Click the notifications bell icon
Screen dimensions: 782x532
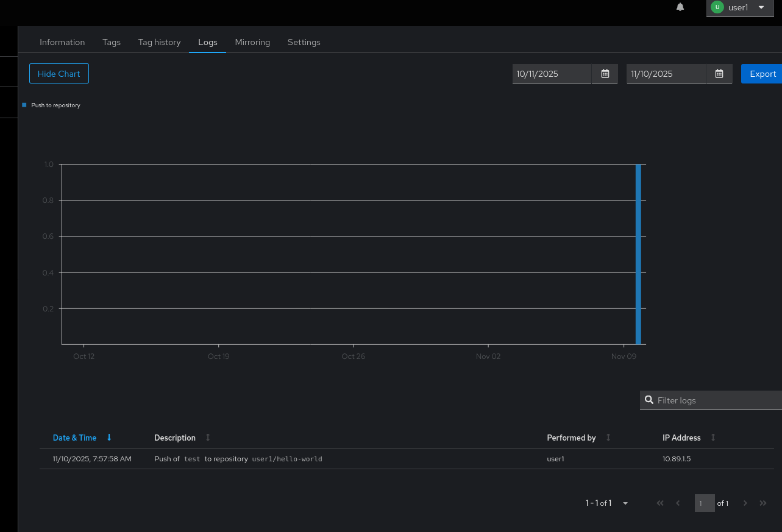pyautogui.click(x=680, y=7)
